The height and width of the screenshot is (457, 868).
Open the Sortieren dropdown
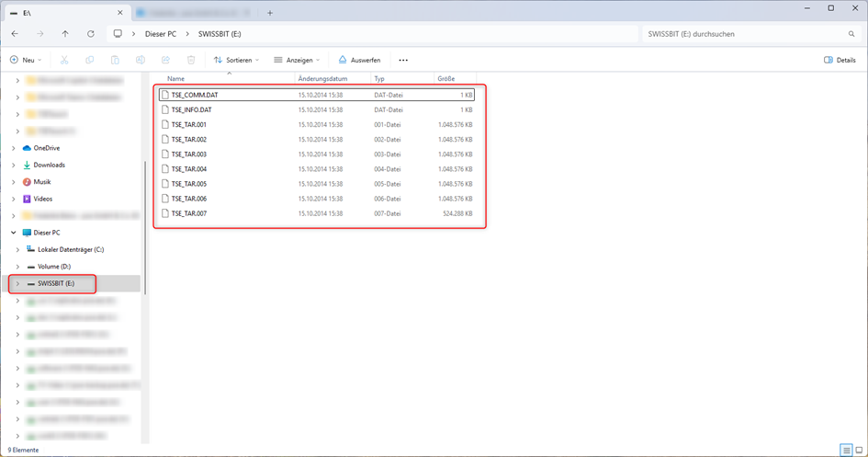236,60
